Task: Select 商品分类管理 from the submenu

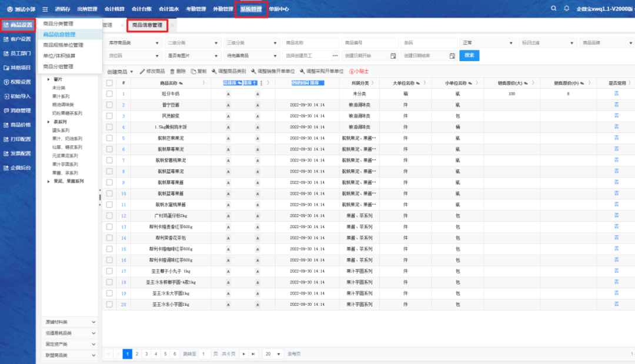Action: point(59,24)
